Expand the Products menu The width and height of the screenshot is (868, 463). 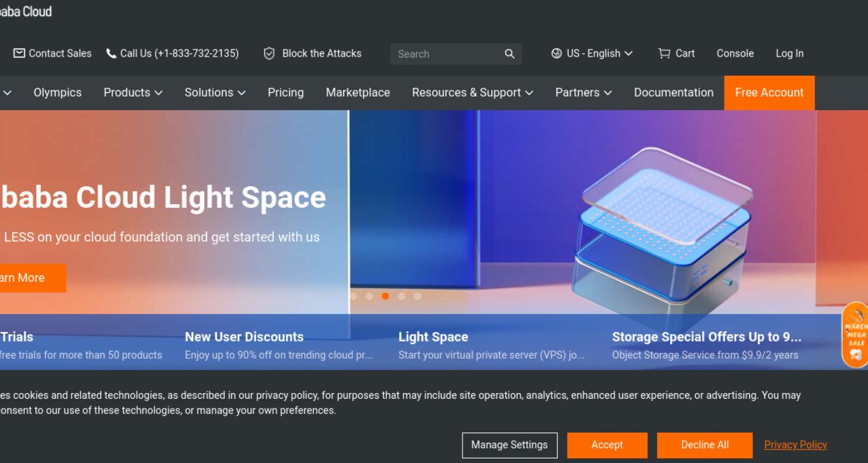pos(133,92)
